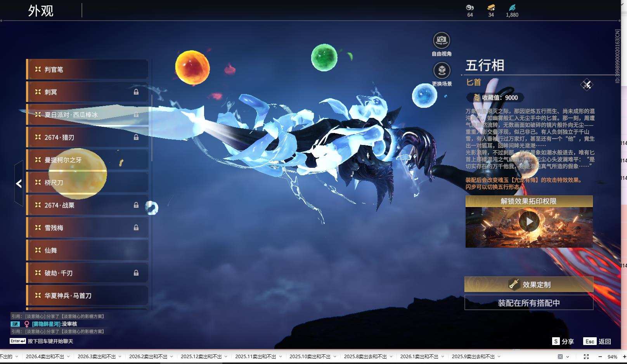
Task: Open dropdown arrow next to the grid view icon
Action: [x=568, y=357]
